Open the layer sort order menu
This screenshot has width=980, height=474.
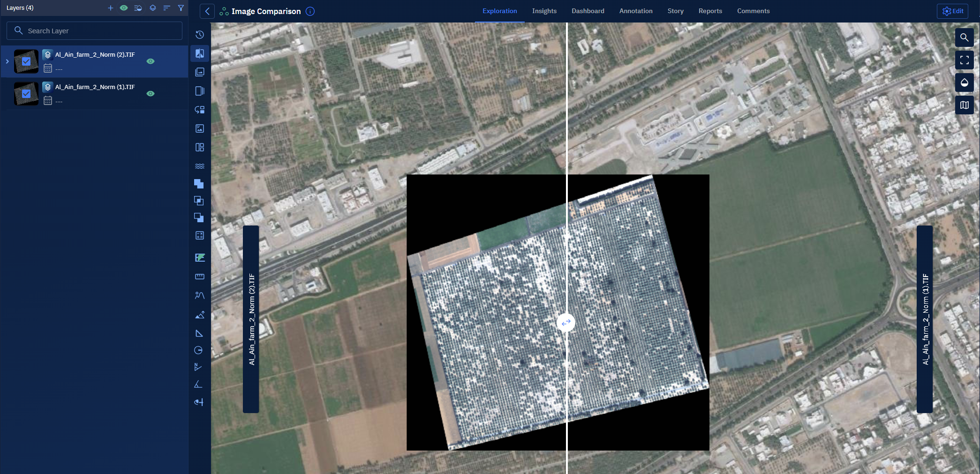[x=166, y=8]
